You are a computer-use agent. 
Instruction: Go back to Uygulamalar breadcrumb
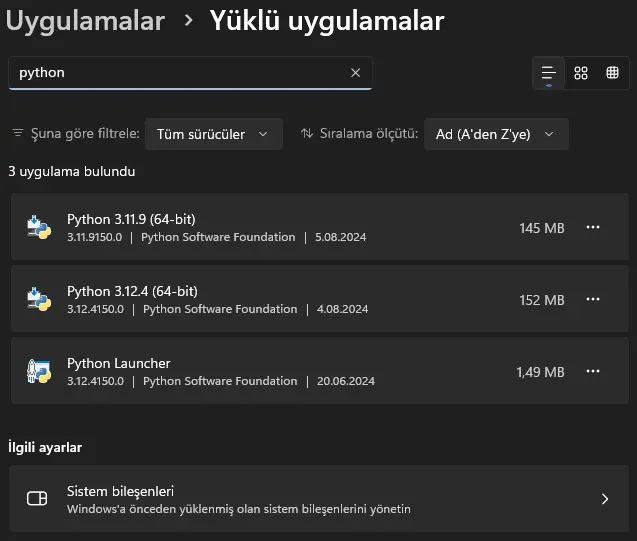point(85,21)
